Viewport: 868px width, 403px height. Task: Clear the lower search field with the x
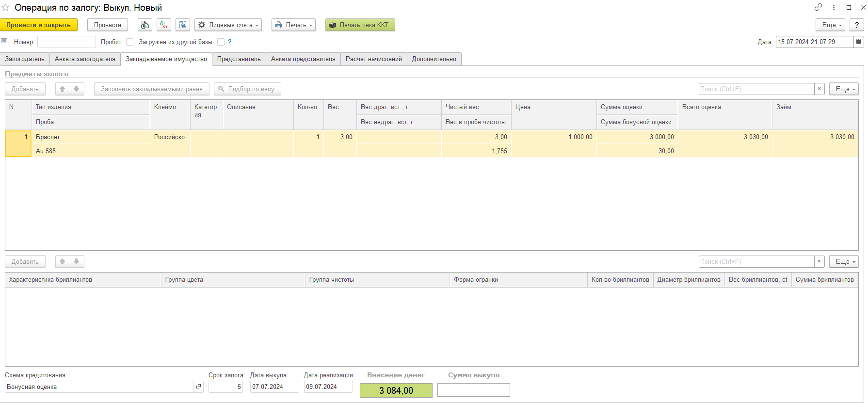tap(820, 261)
